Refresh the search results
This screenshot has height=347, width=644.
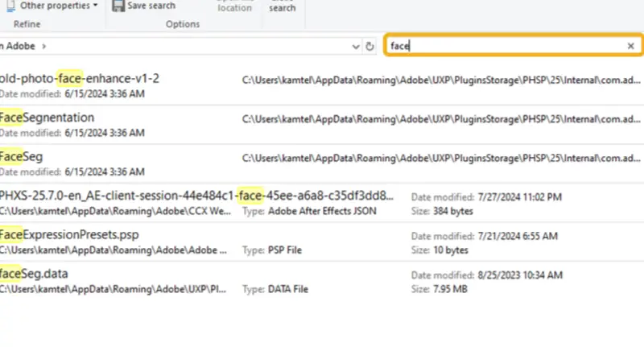click(369, 47)
